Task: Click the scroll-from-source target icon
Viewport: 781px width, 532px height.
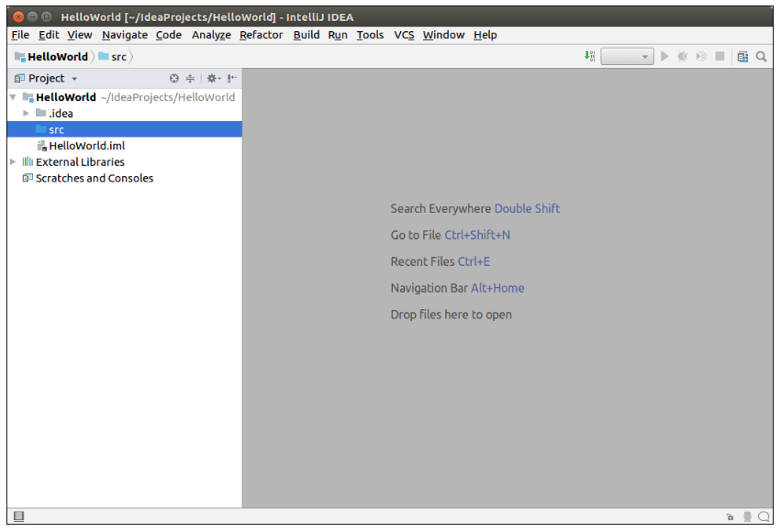Action: click(x=173, y=78)
